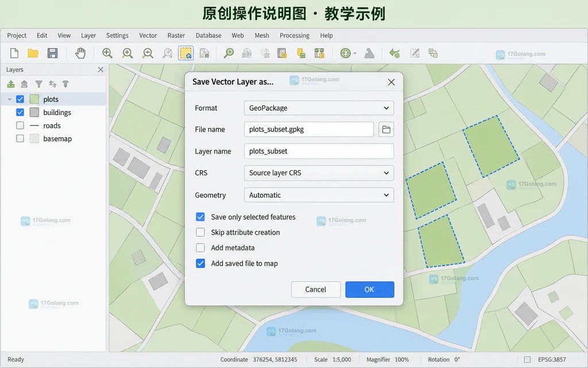The image size is (588, 368).
Task: Click the Open Project yellow folder icon
Action: click(x=33, y=53)
